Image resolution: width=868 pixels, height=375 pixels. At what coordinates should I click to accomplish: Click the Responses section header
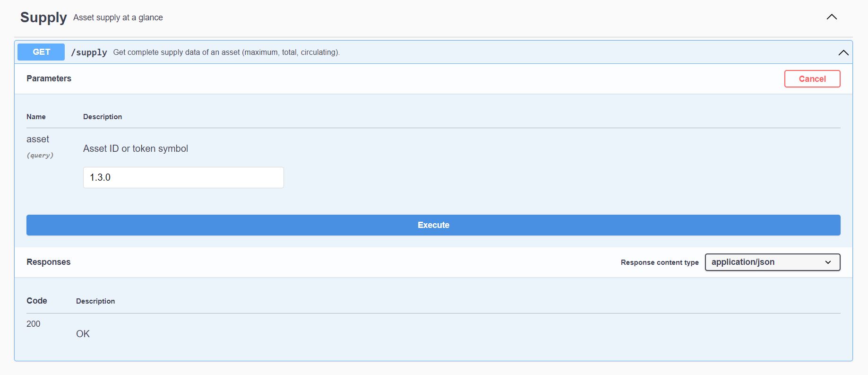48,262
